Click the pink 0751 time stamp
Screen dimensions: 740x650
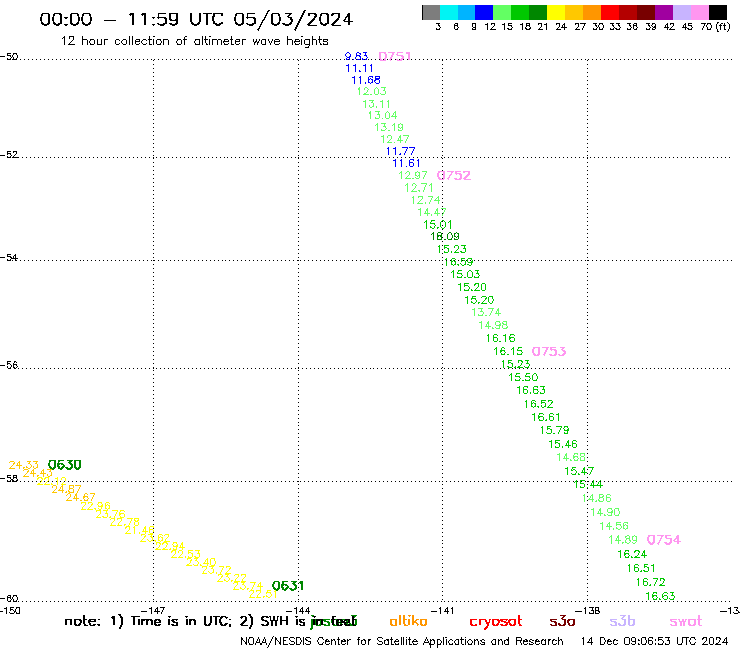(395, 56)
